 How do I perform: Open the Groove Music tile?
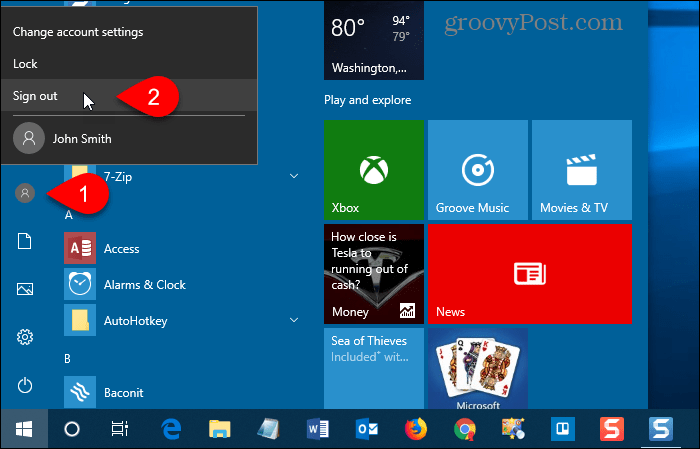[x=478, y=170]
